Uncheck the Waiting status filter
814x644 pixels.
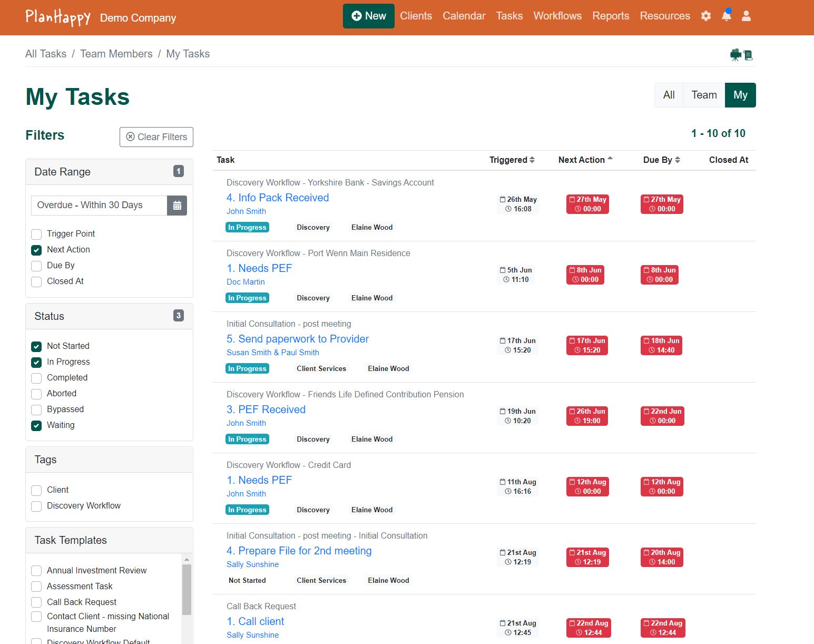click(36, 426)
